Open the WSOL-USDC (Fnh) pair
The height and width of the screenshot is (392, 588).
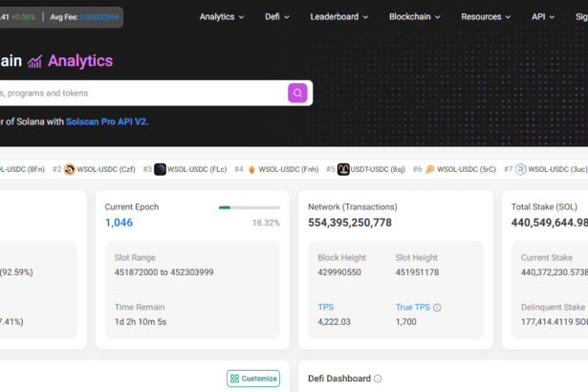coord(289,169)
